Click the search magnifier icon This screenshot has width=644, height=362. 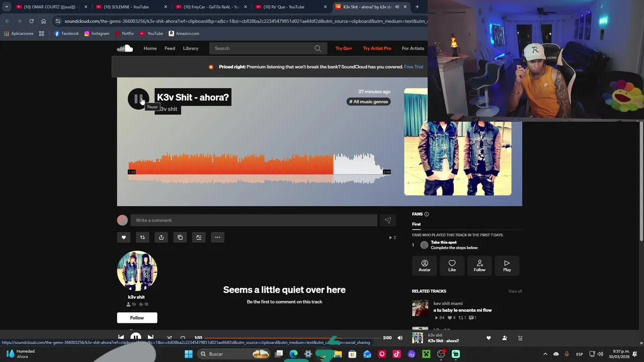point(317,48)
